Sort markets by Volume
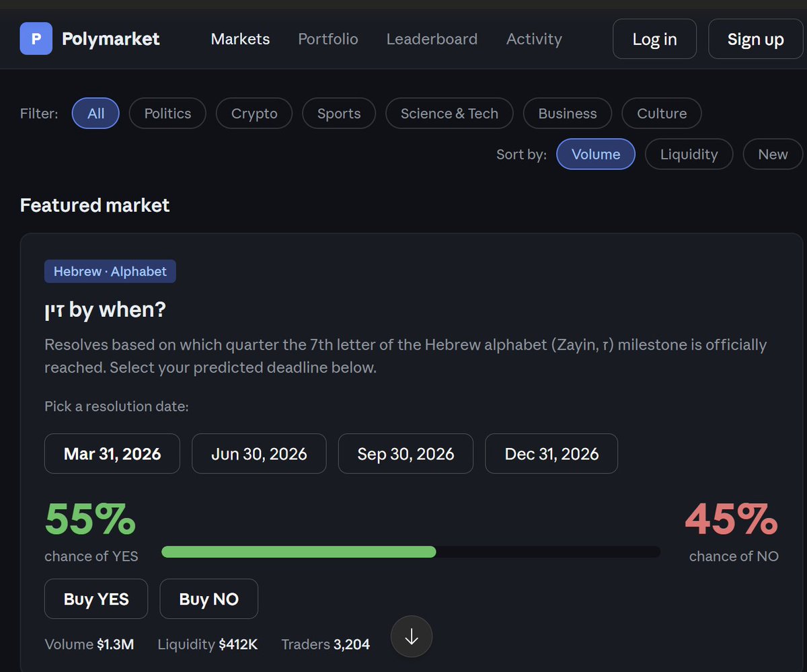The height and width of the screenshot is (672, 807). (596, 154)
